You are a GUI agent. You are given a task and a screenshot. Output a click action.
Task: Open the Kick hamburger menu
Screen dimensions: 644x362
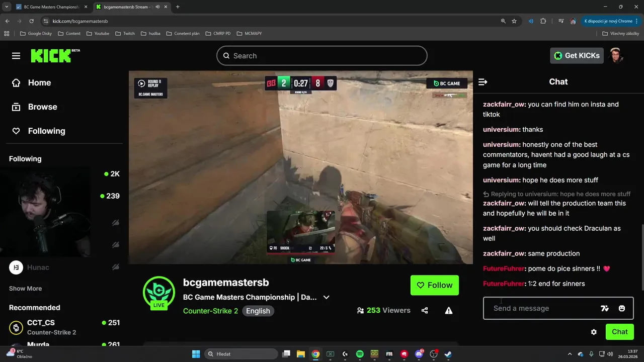point(16,56)
